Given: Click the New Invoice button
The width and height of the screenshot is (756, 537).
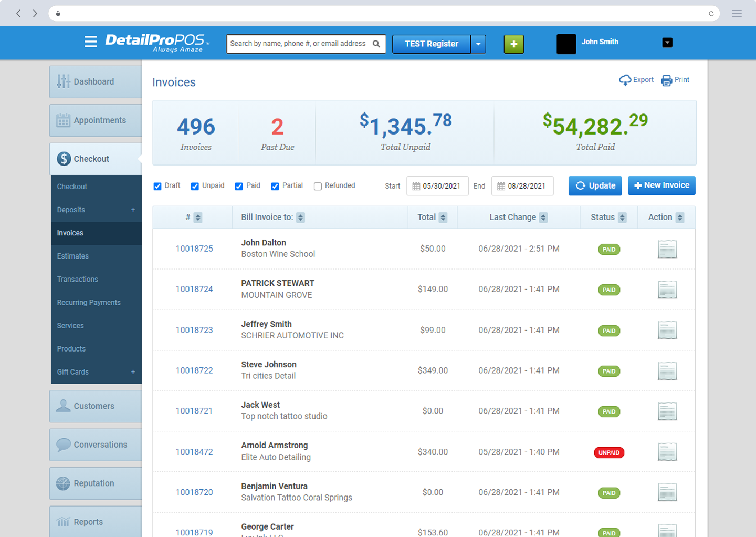Looking at the screenshot, I should click(661, 185).
